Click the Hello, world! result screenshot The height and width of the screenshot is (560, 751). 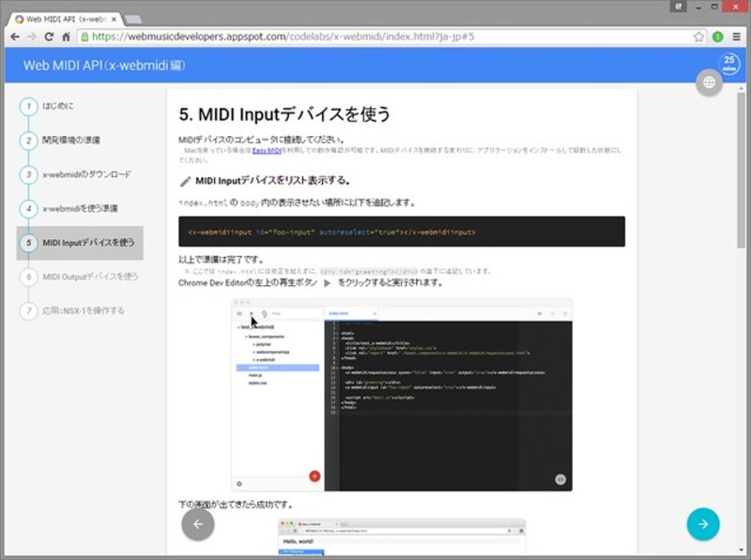tap(402, 537)
